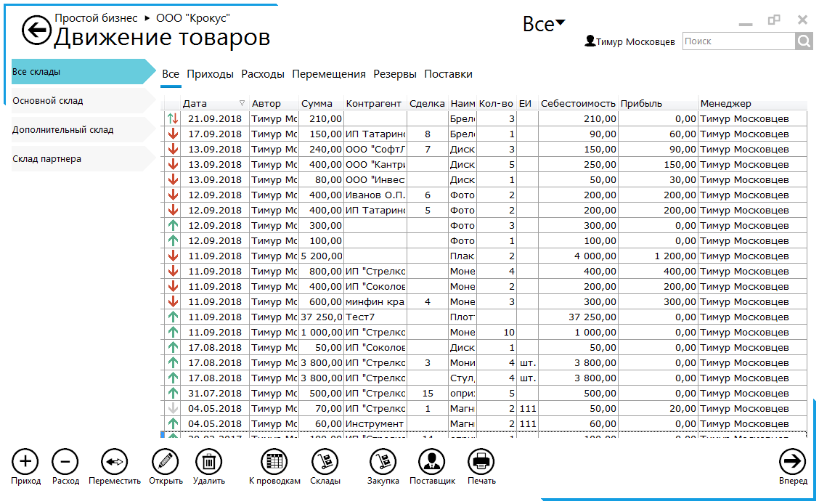Image resolution: width=819 pixels, height=504 pixels.
Task: Switch to the Приходы tab
Action: pos(210,74)
